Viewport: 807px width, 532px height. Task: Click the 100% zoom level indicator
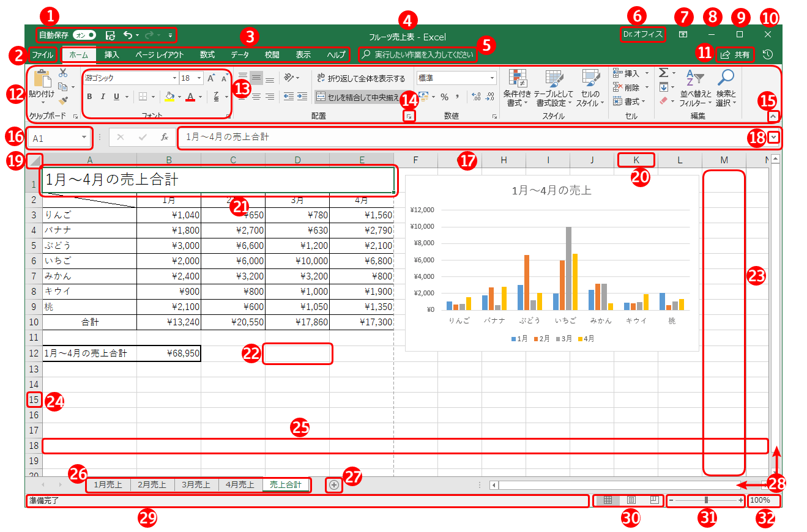[760, 500]
